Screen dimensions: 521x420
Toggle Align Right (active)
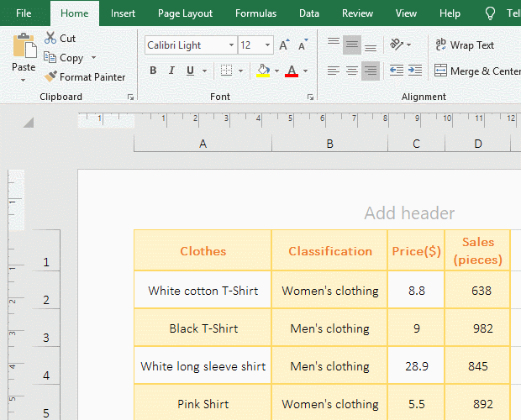(x=371, y=71)
